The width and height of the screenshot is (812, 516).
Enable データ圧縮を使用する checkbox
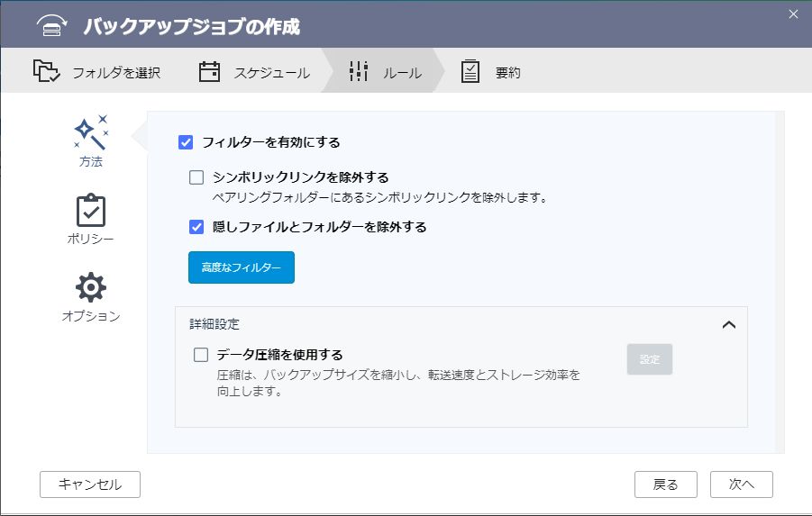click(201, 355)
